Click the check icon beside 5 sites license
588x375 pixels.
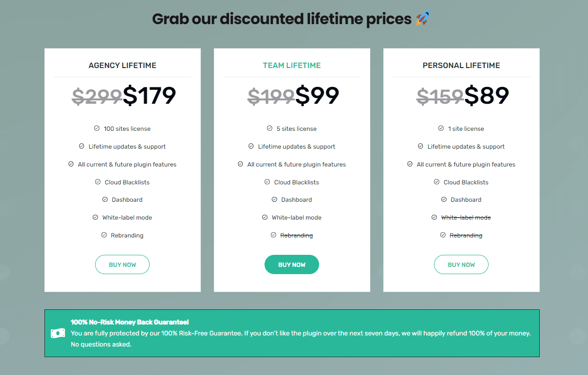click(x=270, y=128)
